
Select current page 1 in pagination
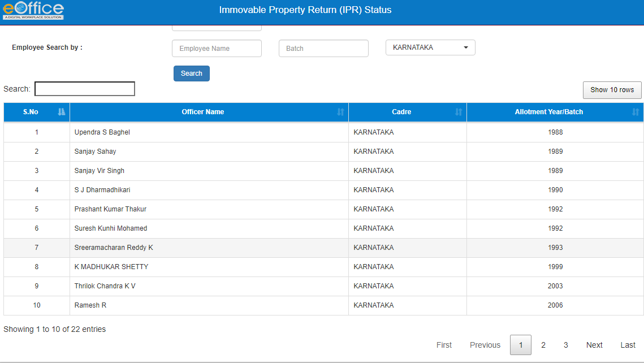(521, 345)
